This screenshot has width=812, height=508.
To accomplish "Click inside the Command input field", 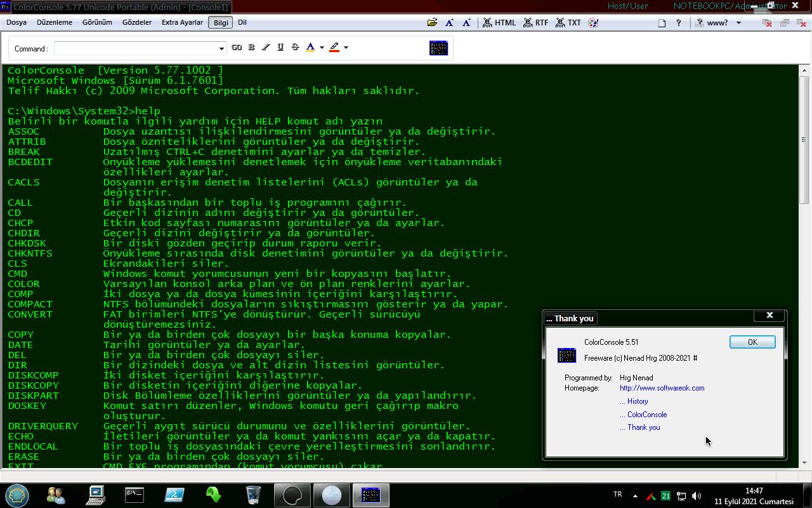I will tap(136, 48).
